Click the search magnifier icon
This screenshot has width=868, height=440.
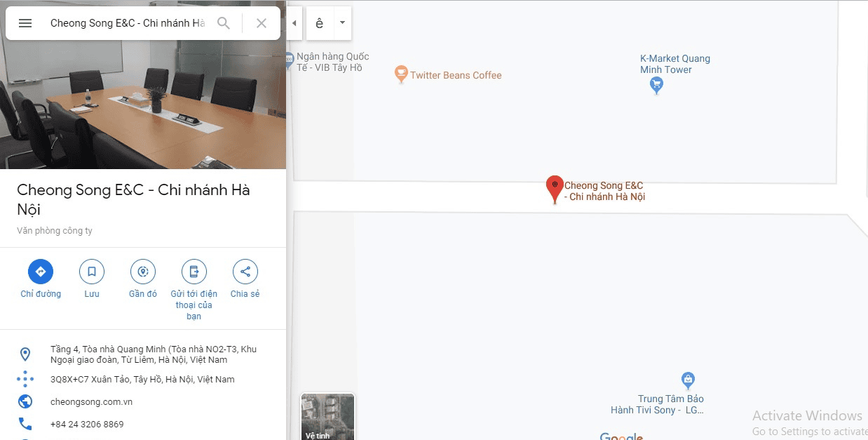click(x=224, y=23)
